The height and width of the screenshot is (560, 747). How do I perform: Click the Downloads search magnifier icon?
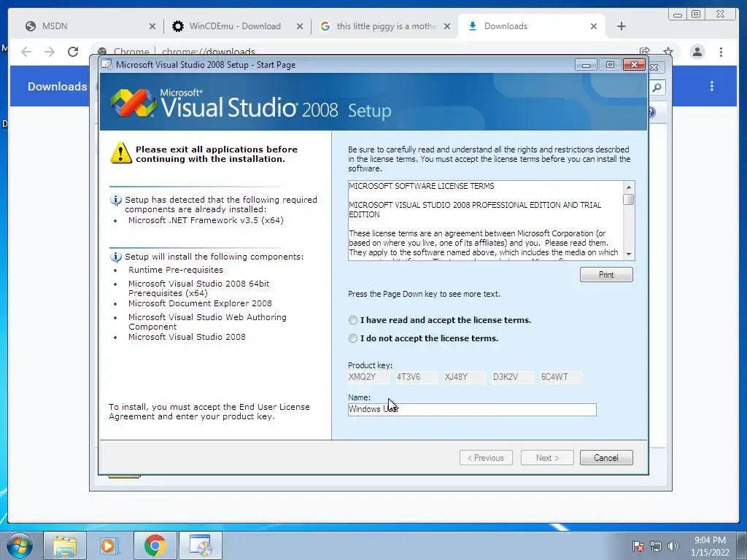pyautogui.click(x=657, y=87)
